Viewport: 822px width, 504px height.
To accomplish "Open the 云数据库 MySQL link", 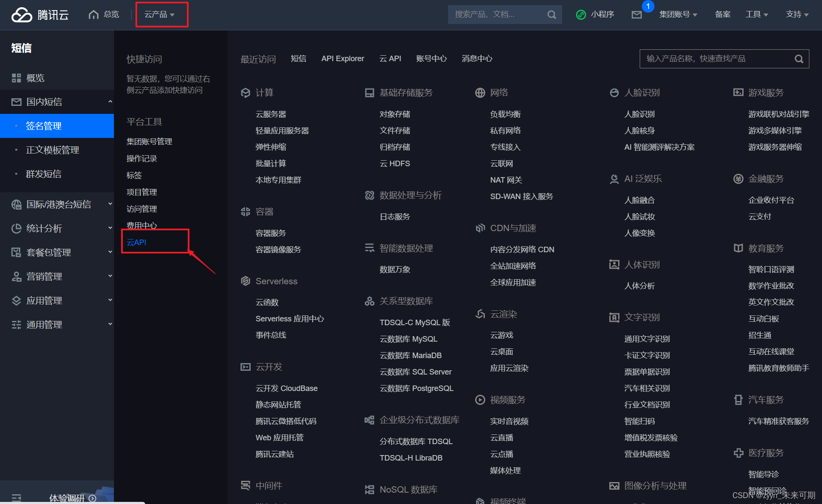I will pyautogui.click(x=408, y=339).
